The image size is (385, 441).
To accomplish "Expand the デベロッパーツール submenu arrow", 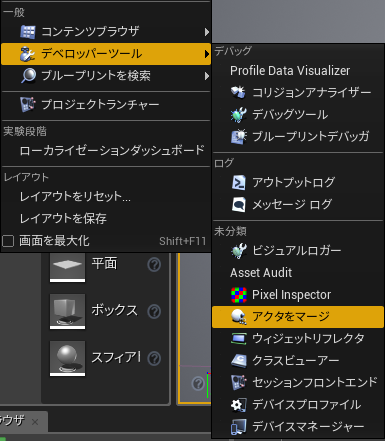I will pyautogui.click(x=207, y=54).
